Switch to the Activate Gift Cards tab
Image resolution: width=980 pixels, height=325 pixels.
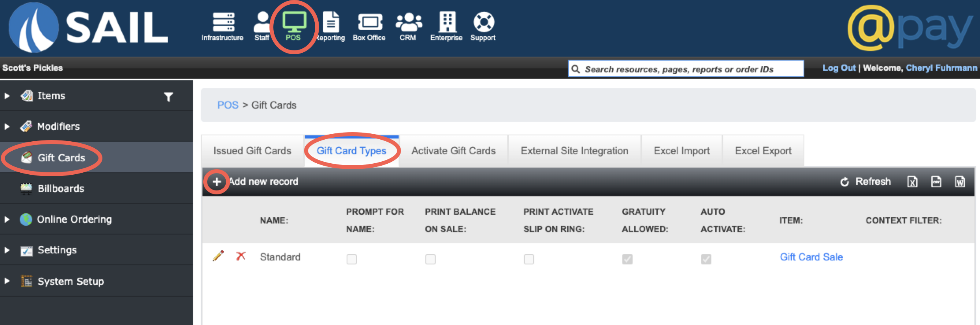click(454, 151)
